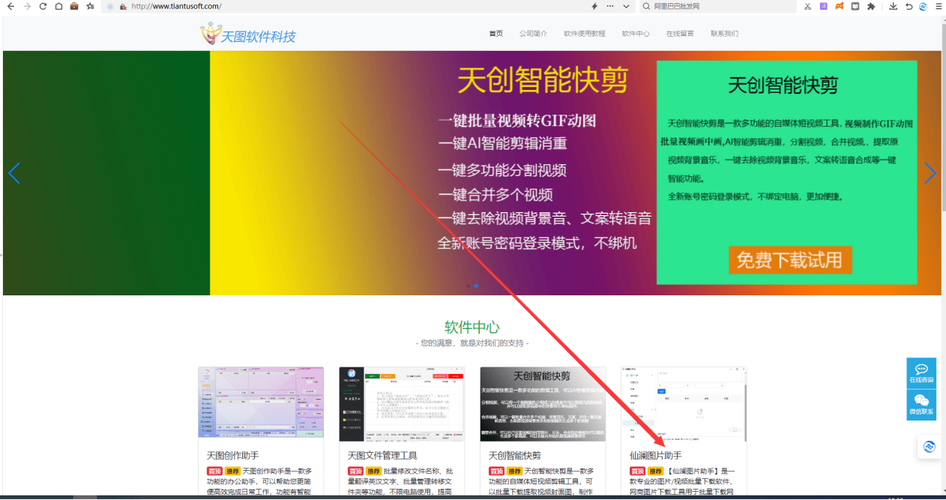946x500 pixels.
Task: Open 天图文件管理工具 screenshot thumbnail
Action: pyautogui.click(x=402, y=404)
